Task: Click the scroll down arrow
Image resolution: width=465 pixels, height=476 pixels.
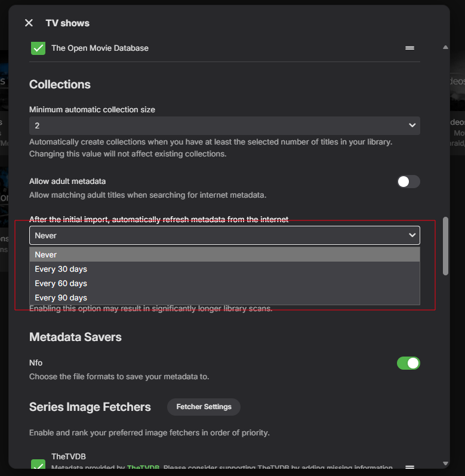Action: (445, 463)
